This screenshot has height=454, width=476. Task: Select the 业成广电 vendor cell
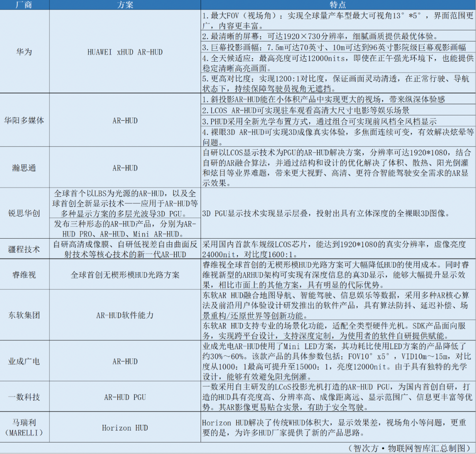click(25, 361)
